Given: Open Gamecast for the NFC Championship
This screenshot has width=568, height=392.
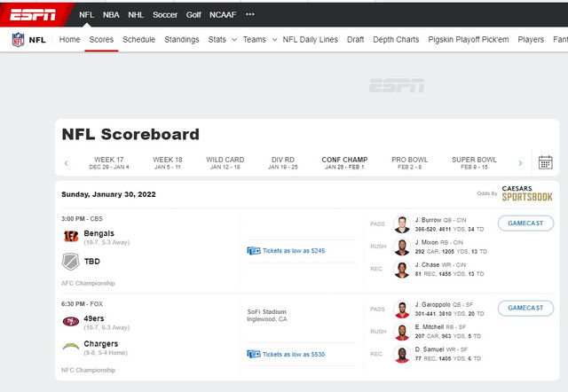Looking at the screenshot, I should coord(525,308).
